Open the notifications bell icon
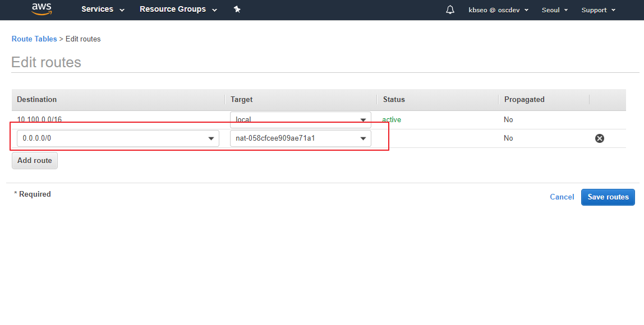 450,10
